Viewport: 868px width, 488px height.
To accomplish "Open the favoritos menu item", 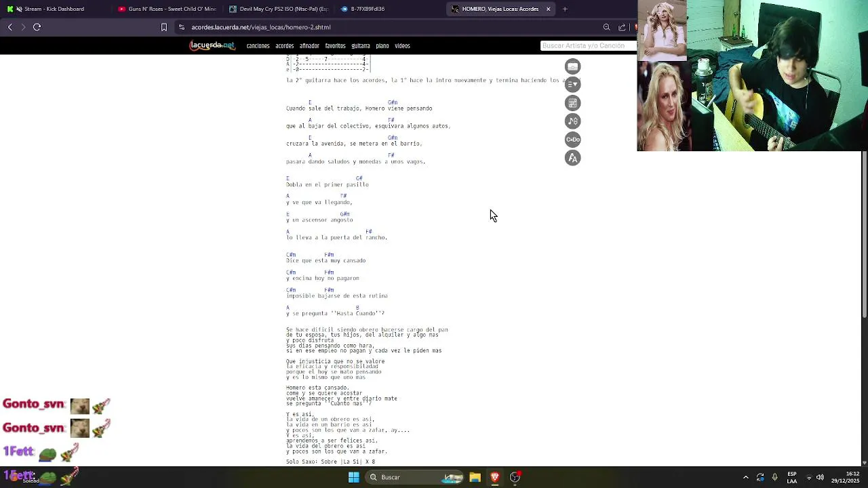I will [x=335, y=46].
